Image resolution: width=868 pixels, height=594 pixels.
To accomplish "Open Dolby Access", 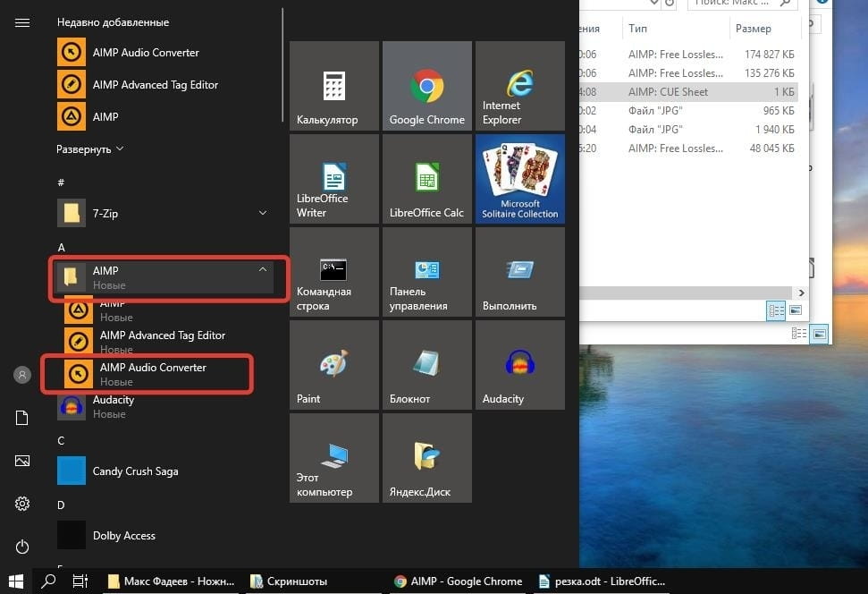I will tap(164, 535).
